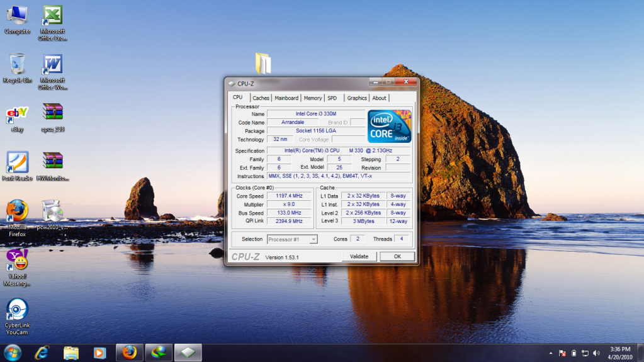This screenshot has height=362, width=644.
Task: Click the Level 3 12-way associativity value
Action: (398, 221)
